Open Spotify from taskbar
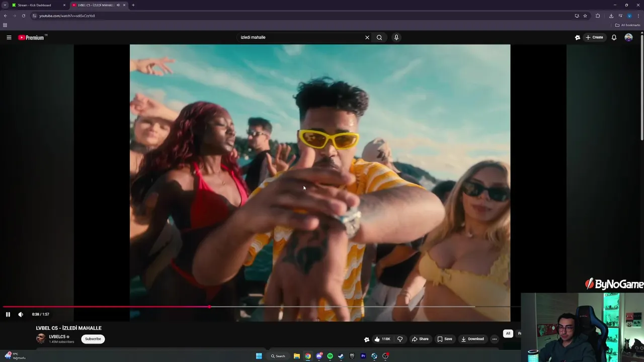The width and height of the screenshot is (644, 362). [x=330, y=356]
